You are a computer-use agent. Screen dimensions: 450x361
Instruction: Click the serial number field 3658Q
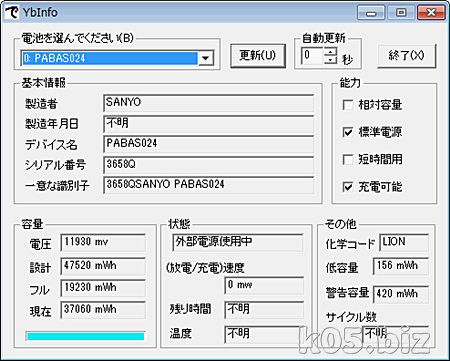tap(208, 165)
